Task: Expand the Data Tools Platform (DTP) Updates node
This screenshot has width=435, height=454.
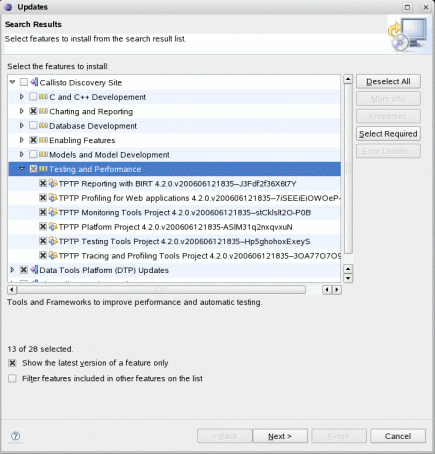Action: click(12, 270)
